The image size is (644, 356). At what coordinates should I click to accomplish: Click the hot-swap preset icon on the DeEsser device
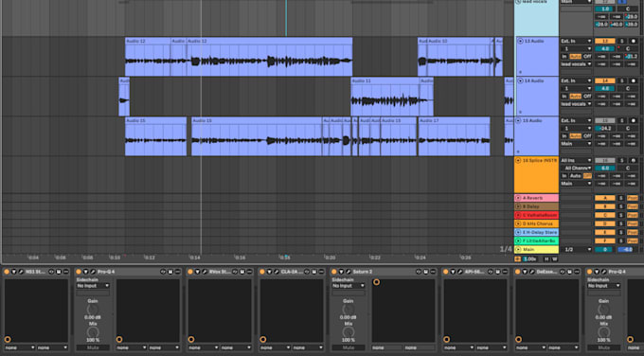563,272
